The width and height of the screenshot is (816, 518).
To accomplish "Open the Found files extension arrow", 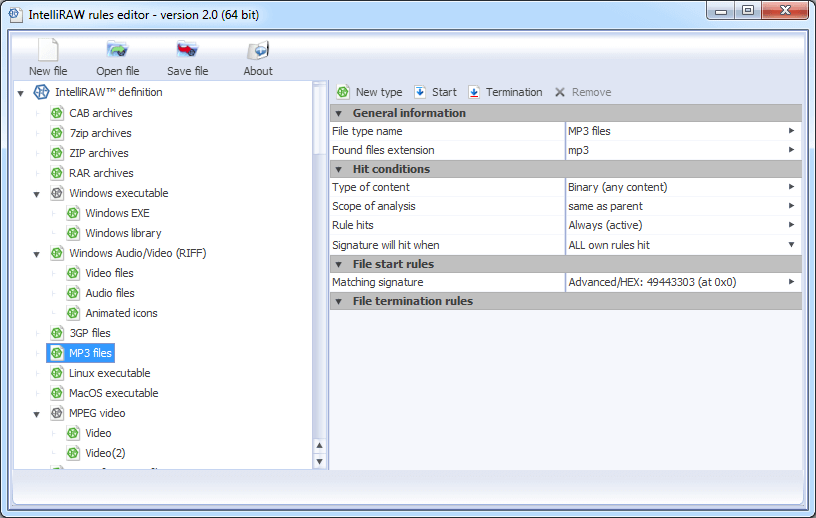I will pyautogui.click(x=791, y=150).
